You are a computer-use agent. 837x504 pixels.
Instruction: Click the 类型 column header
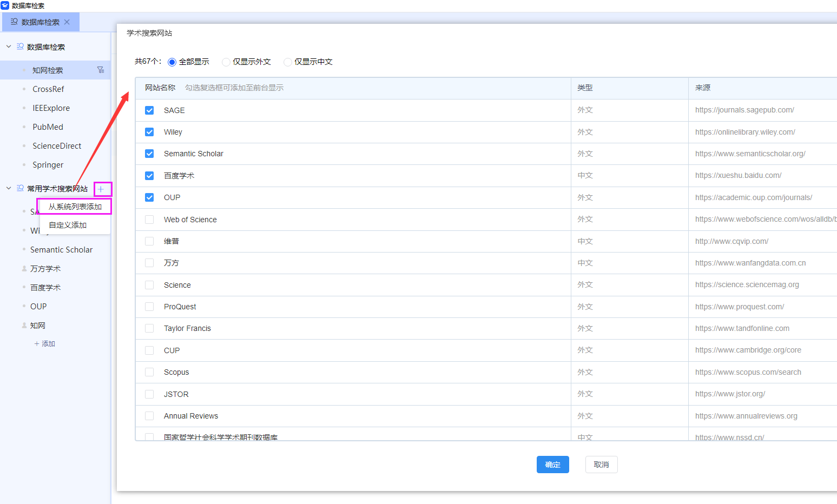point(585,88)
